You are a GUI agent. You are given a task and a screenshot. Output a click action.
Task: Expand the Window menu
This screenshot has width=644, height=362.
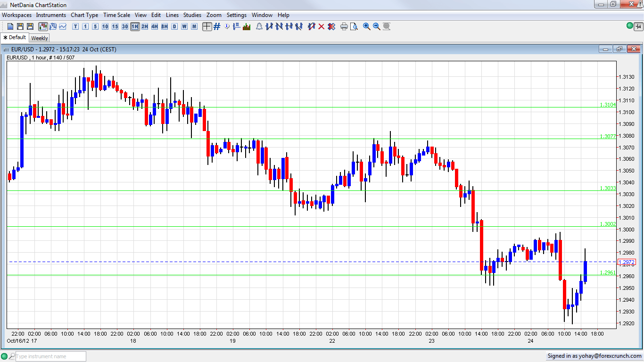pos(262,15)
